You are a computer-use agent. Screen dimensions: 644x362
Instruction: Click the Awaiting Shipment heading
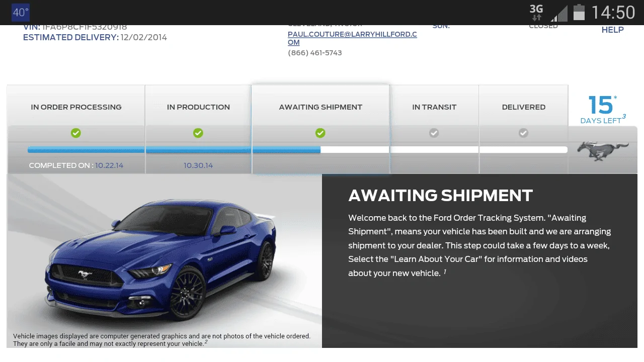point(440,196)
